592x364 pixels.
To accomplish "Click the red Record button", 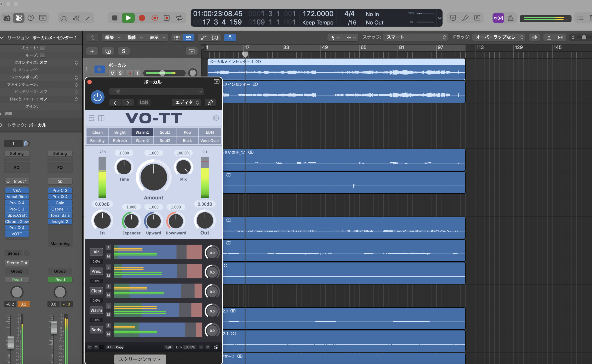I will click(142, 18).
